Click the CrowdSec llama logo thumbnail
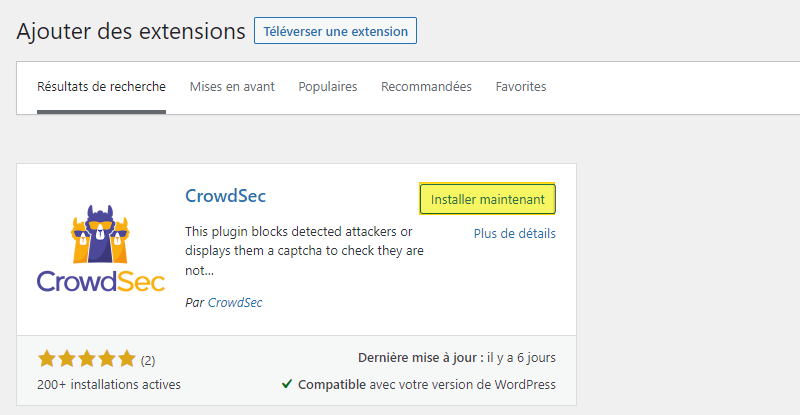This screenshot has width=800, height=415. tap(101, 247)
